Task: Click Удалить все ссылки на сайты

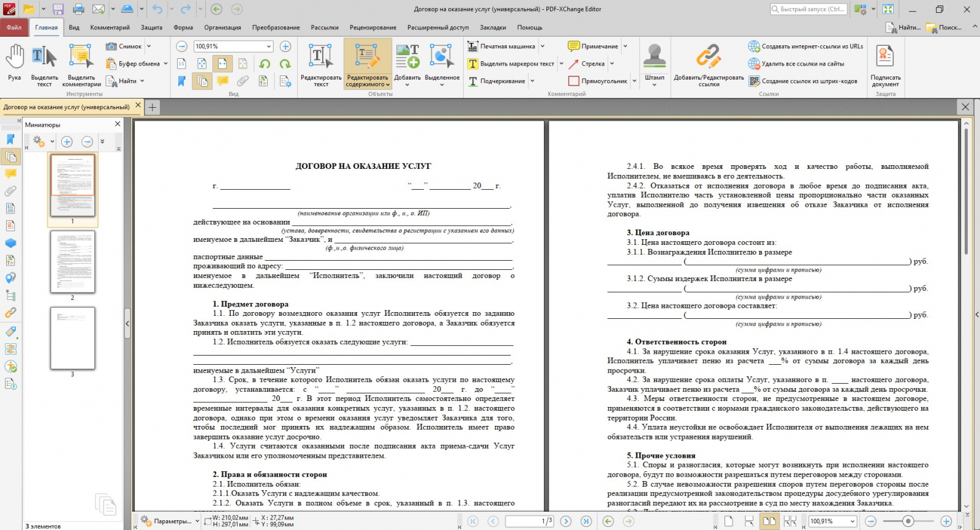Action: [x=796, y=64]
